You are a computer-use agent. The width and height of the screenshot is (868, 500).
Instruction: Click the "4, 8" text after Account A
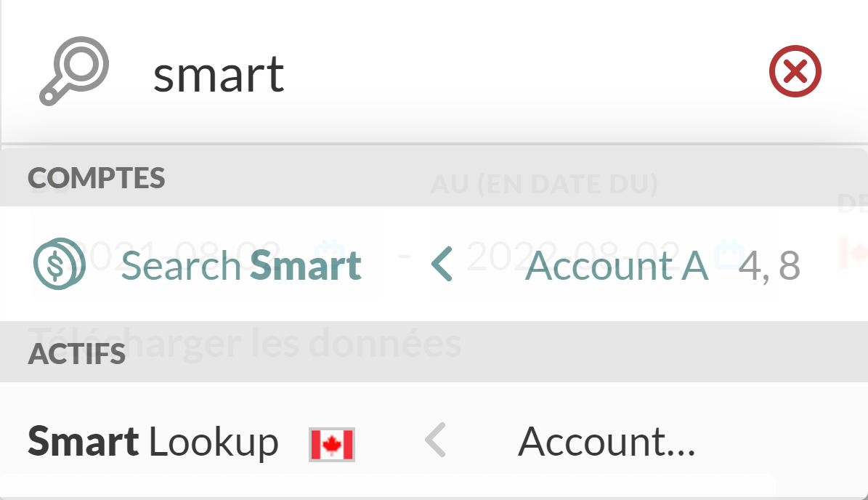pos(769,266)
